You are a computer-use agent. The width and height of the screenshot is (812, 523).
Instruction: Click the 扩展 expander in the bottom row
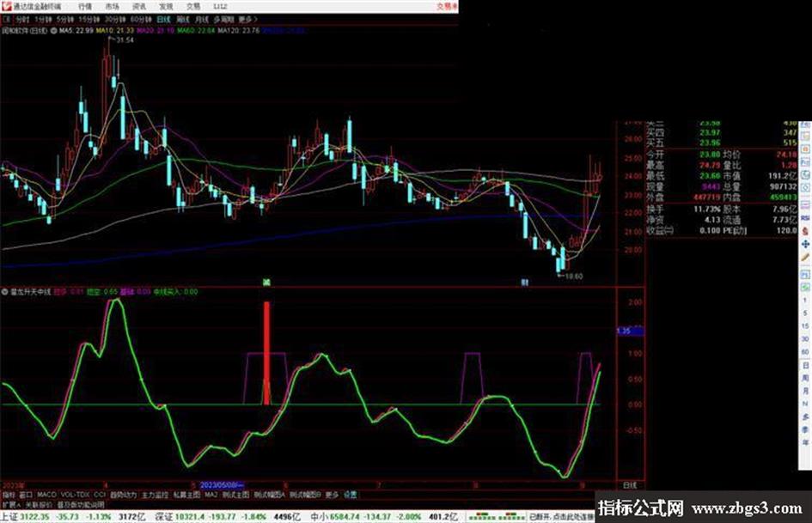pyautogui.click(x=11, y=504)
